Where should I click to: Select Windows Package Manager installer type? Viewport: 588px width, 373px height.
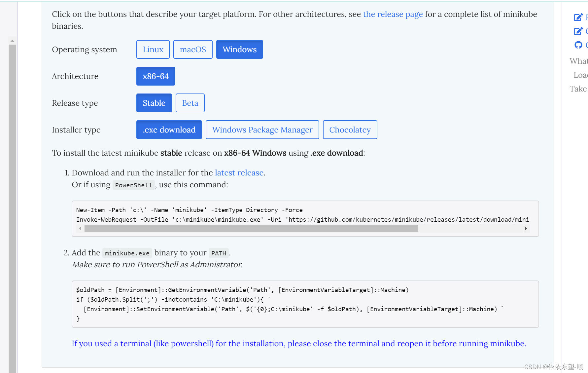tap(262, 130)
